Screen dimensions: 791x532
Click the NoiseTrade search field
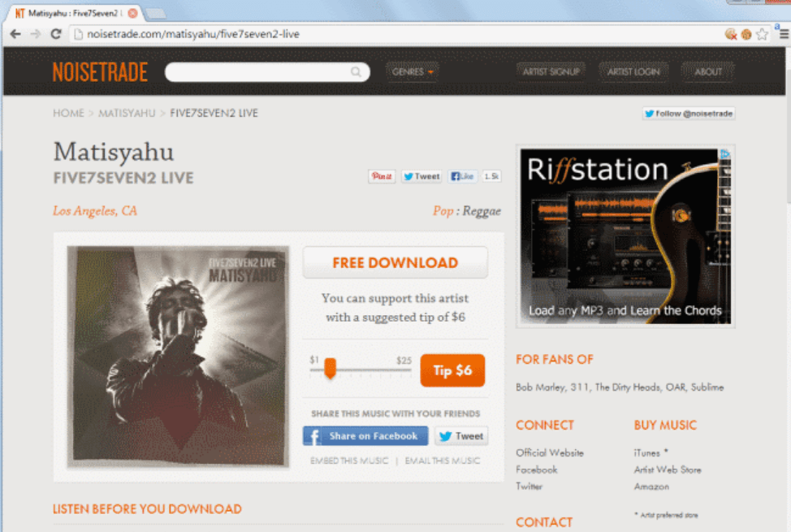pos(258,72)
